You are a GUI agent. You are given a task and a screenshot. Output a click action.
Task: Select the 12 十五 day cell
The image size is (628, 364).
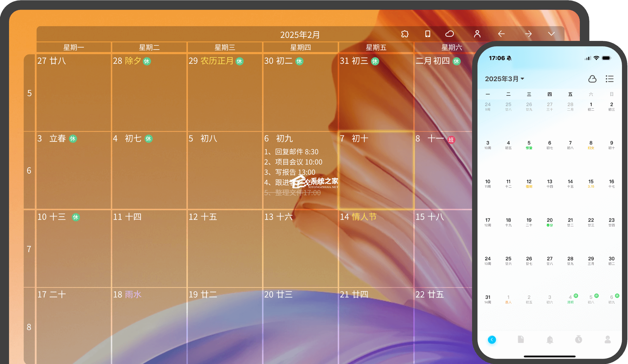tap(225, 248)
